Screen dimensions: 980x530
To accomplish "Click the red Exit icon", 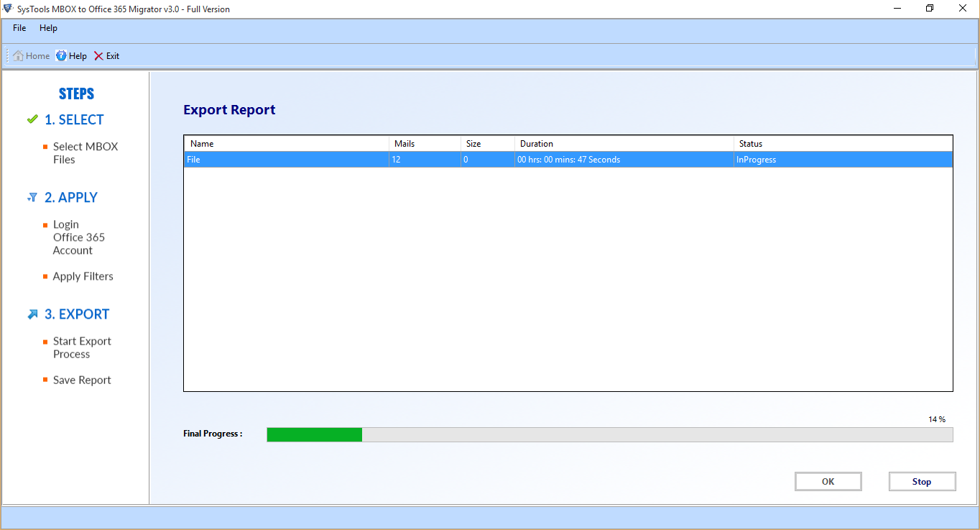I will coord(98,56).
